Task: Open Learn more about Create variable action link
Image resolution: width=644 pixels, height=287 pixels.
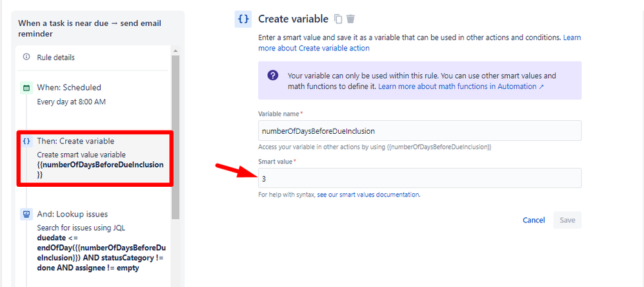Action: click(x=419, y=43)
